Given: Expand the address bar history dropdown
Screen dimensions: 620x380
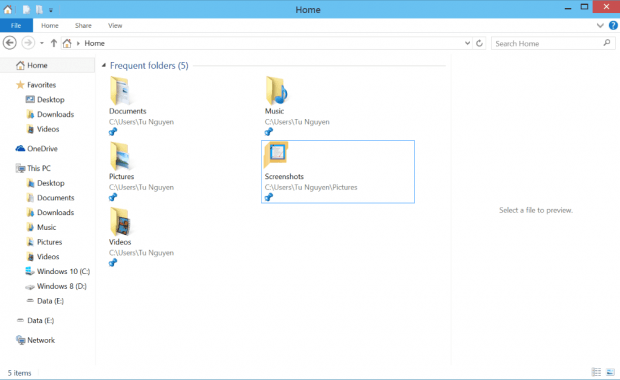Looking at the screenshot, I should (467, 43).
